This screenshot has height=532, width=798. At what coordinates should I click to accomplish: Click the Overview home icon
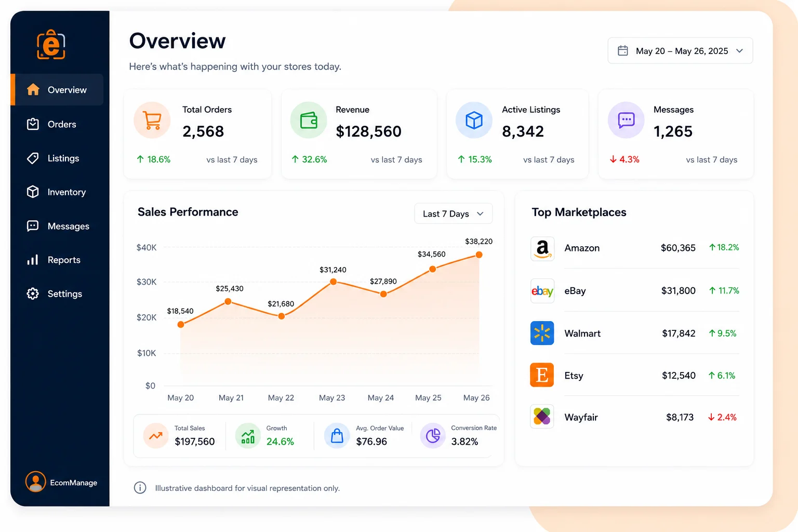pyautogui.click(x=33, y=89)
